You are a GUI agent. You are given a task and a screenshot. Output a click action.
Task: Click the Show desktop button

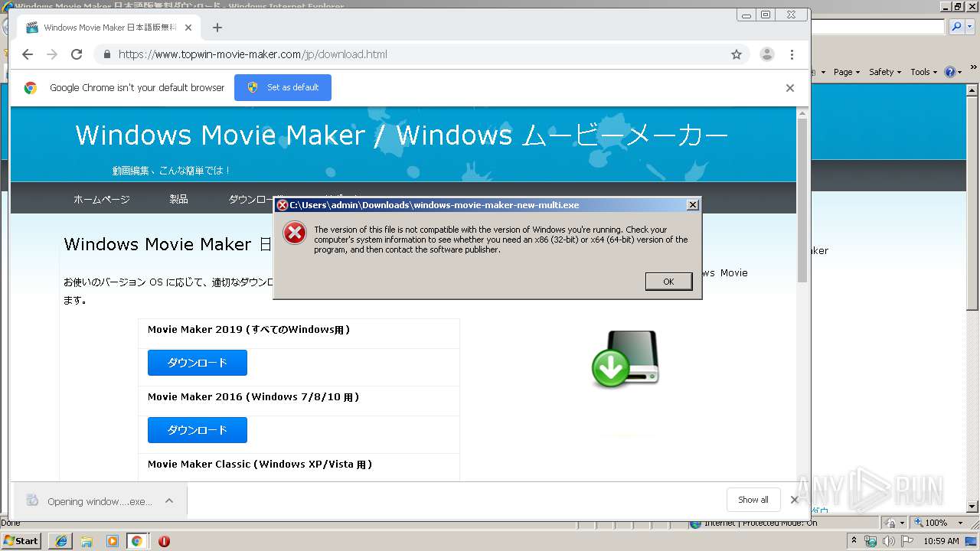(x=972, y=541)
